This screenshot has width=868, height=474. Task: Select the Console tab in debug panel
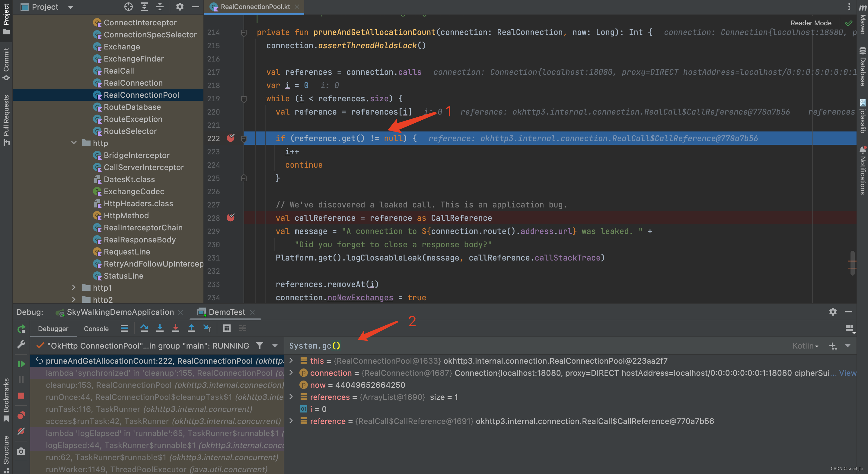(x=95, y=328)
